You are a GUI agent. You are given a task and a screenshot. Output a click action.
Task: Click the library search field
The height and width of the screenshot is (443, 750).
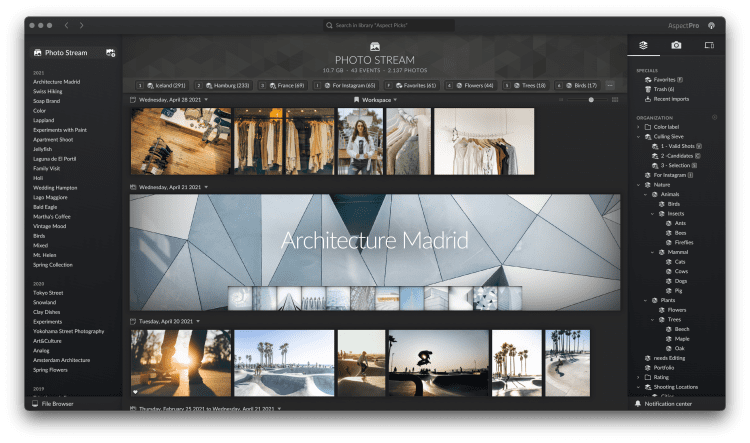click(x=374, y=25)
